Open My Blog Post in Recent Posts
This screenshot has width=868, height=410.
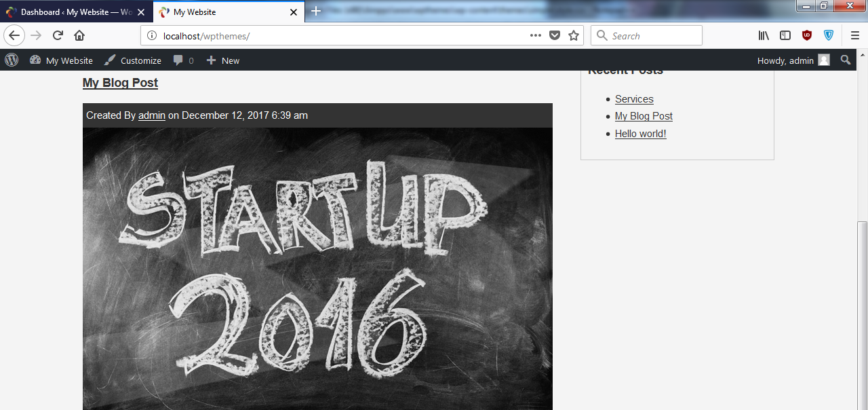tap(644, 116)
